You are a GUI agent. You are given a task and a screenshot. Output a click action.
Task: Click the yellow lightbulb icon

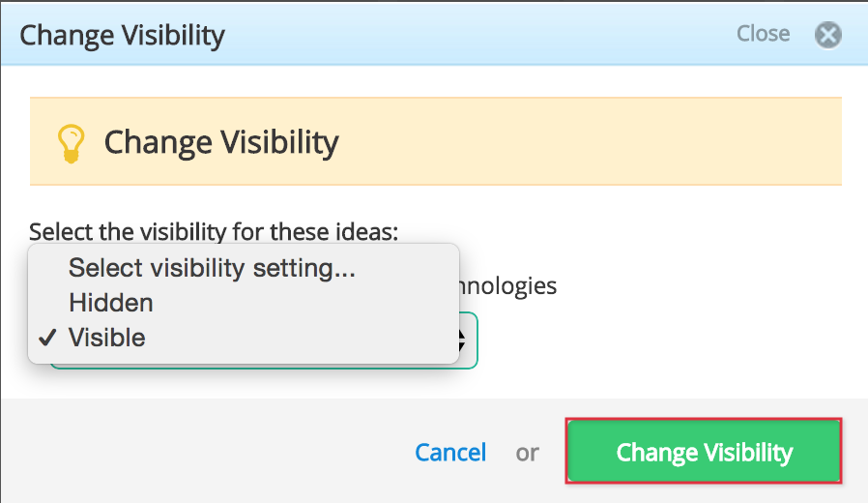click(71, 144)
